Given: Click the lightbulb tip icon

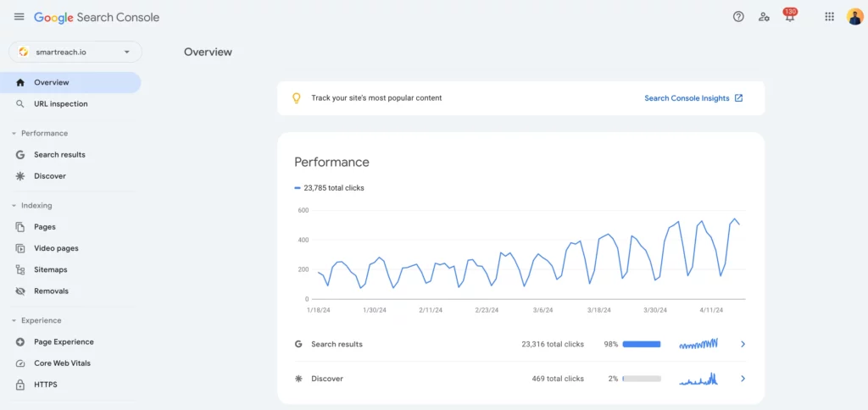Looking at the screenshot, I should click(x=296, y=98).
